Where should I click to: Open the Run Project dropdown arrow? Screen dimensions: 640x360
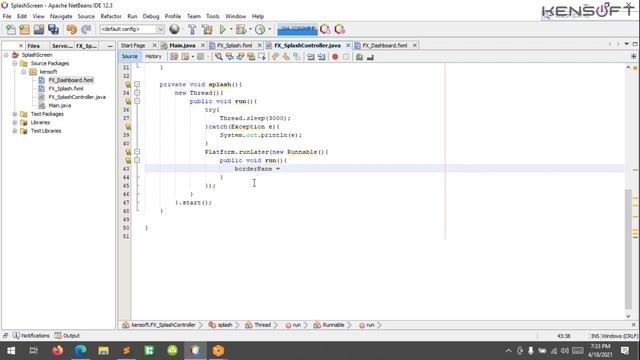point(231,29)
